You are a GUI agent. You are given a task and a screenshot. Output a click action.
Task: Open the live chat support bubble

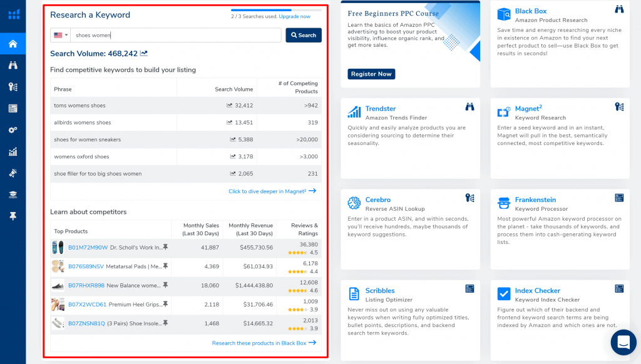(623, 342)
